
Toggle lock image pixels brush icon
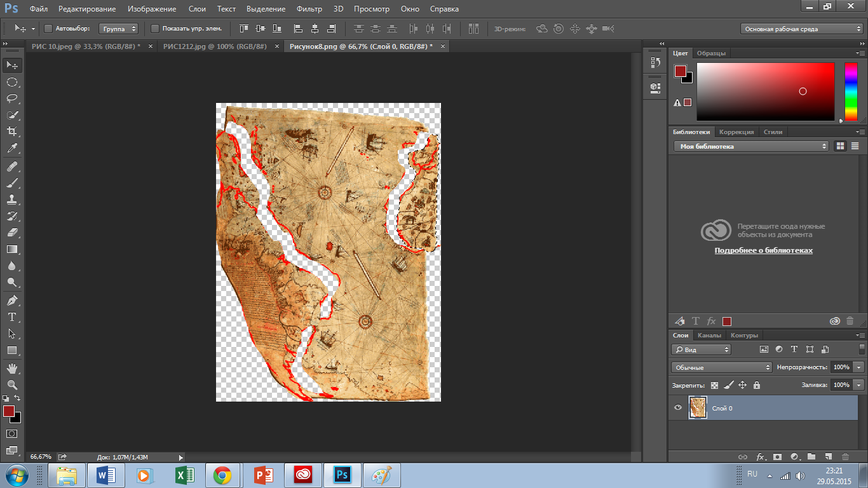[728, 385]
